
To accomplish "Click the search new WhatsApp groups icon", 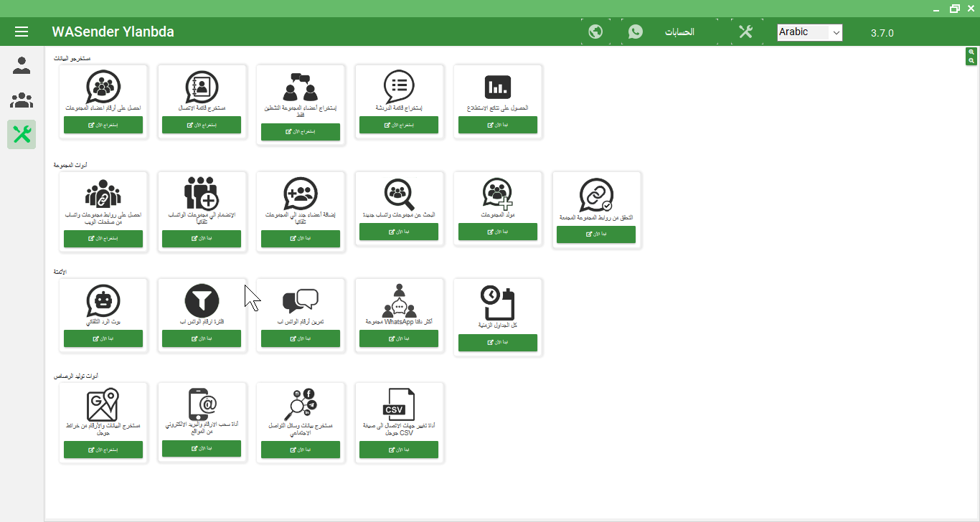I will (399, 194).
